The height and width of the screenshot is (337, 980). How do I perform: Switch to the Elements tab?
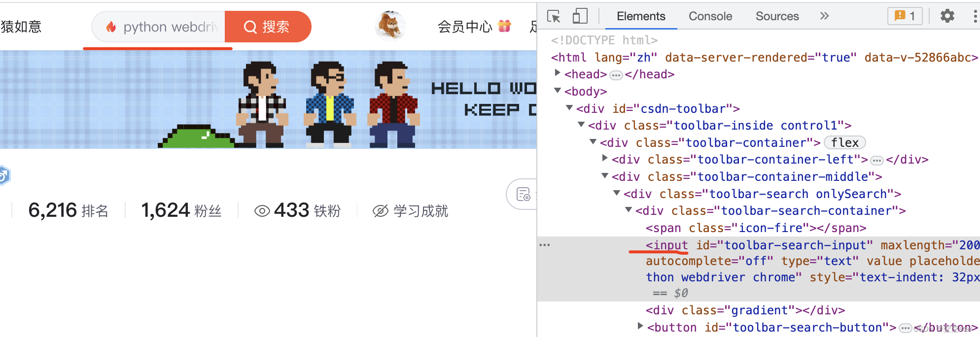[641, 16]
